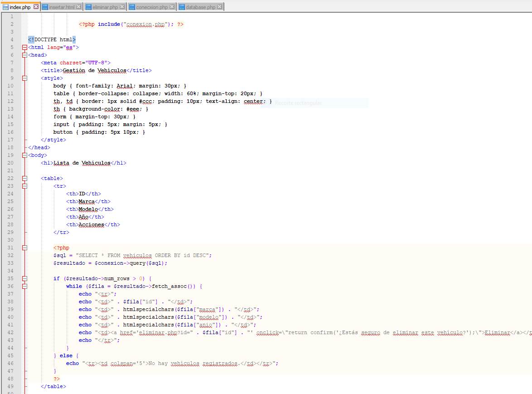The image size is (532, 394).
Task: Fold the PHP block on line 31
Action: pos(24,248)
